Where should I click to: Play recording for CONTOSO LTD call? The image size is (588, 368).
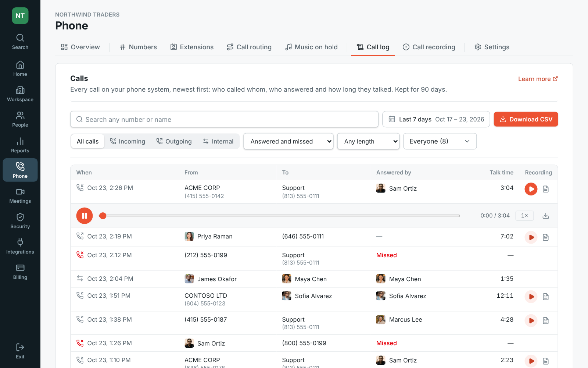coord(531,297)
